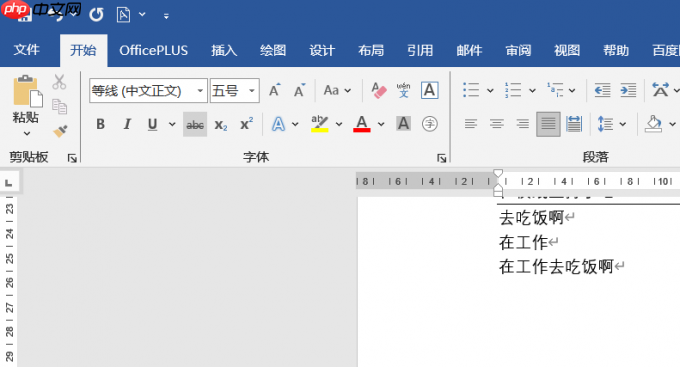Apply bullet list

(471, 90)
